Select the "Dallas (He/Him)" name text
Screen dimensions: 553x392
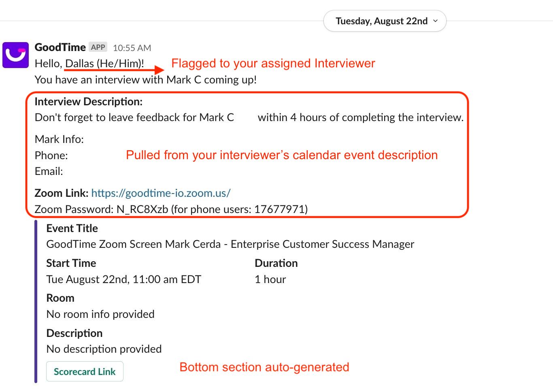(104, 64)
